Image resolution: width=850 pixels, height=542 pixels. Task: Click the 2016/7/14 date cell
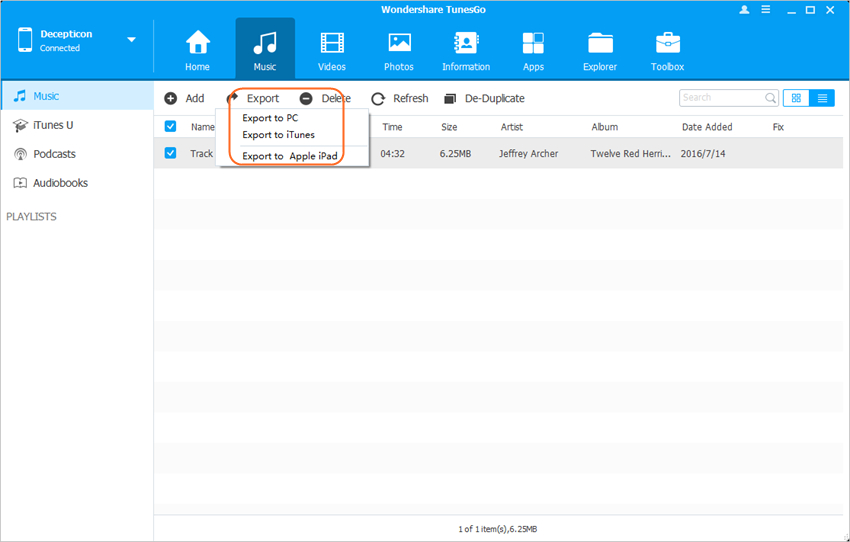pos(703,153)
